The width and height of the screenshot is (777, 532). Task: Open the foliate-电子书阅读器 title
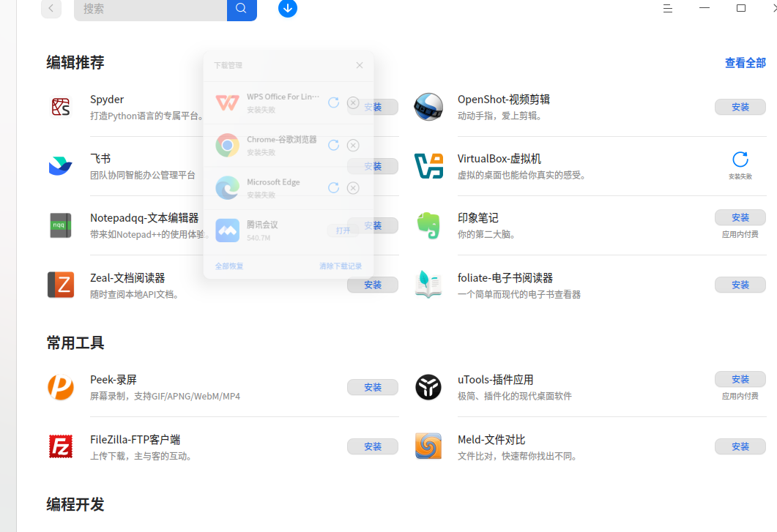(x=505, y=278)
